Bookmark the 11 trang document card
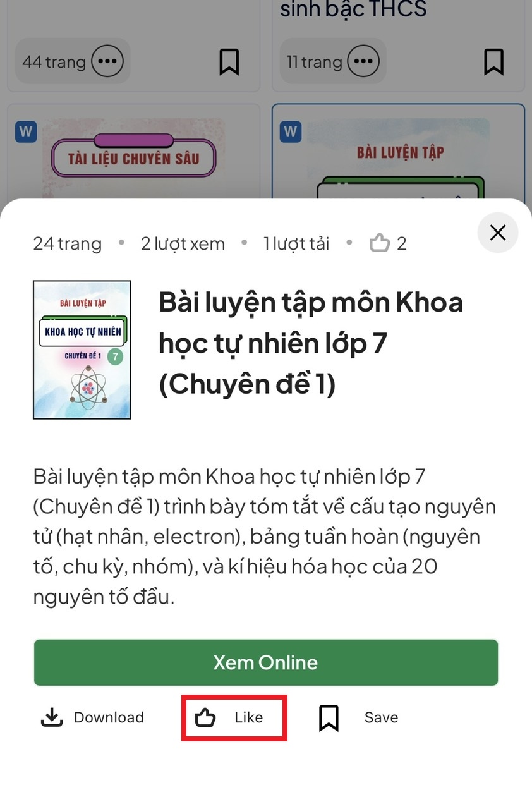Screen dimensions: 532x809 493,62
